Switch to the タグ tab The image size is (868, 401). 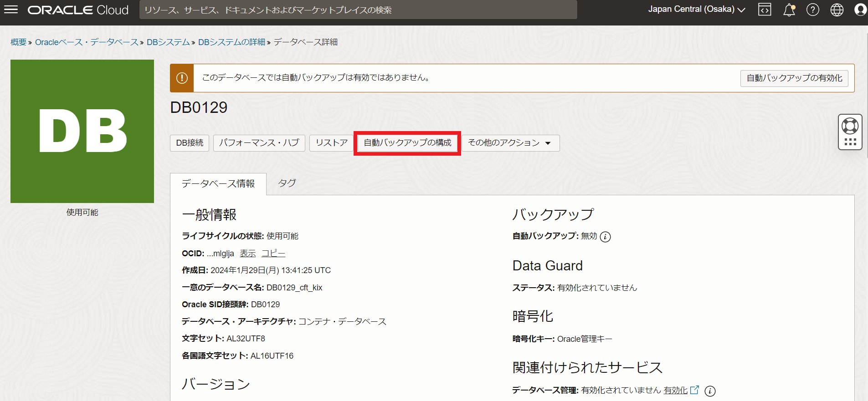click(x=287, y=183)
